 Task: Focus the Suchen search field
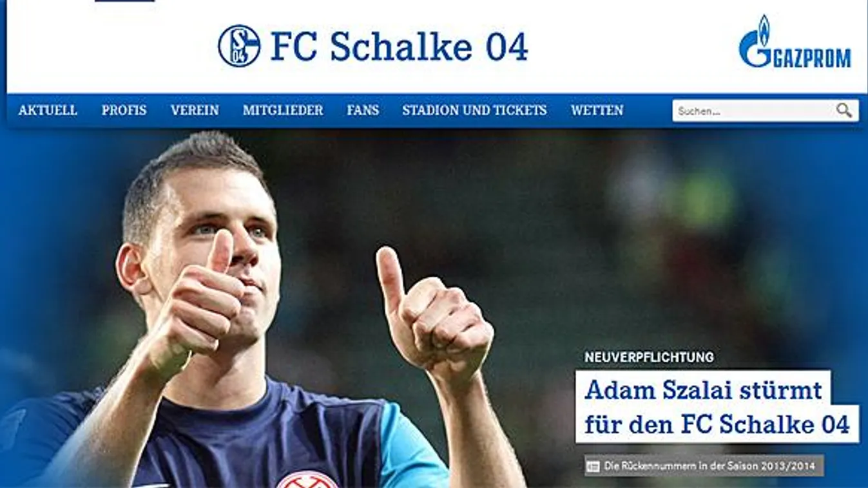point(751,111)
